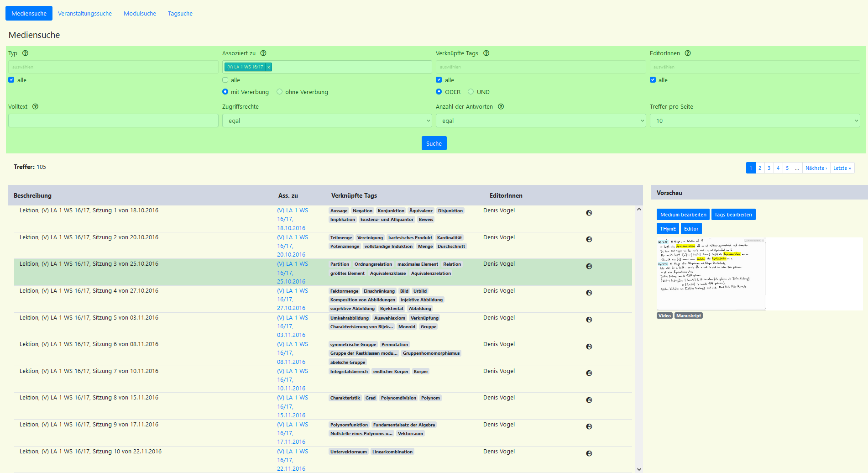Select the 'ohne Vererbung' radio option
The height and width of the screenshot is (473, 868).
(x=280, y=92)
